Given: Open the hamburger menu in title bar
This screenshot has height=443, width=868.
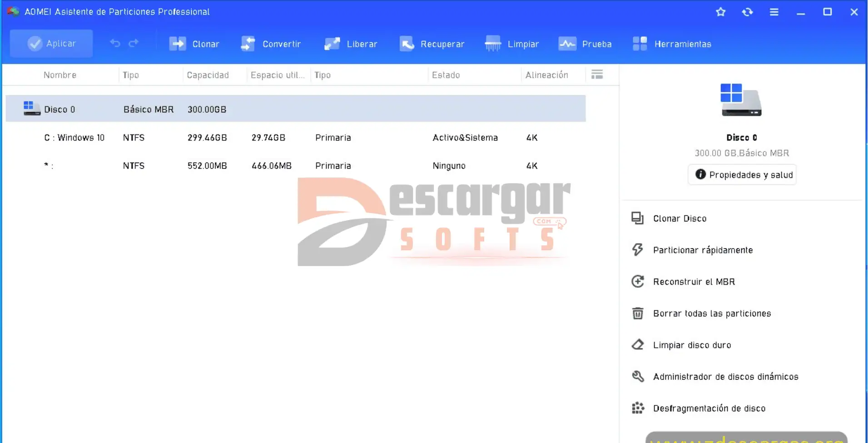Looking at the screenshot, I should (774, 12).
